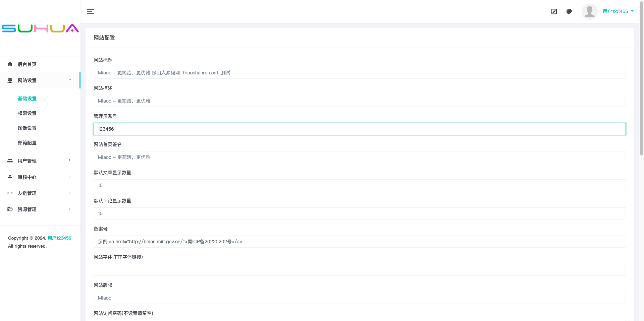Focus the 默认评论显示数量 input
644x321 pixels.
(x=360, y=213)
